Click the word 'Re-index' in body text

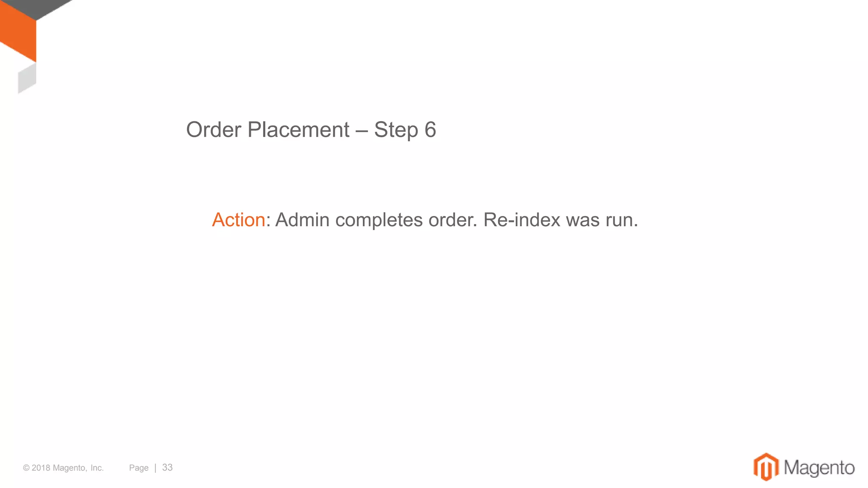522,220
